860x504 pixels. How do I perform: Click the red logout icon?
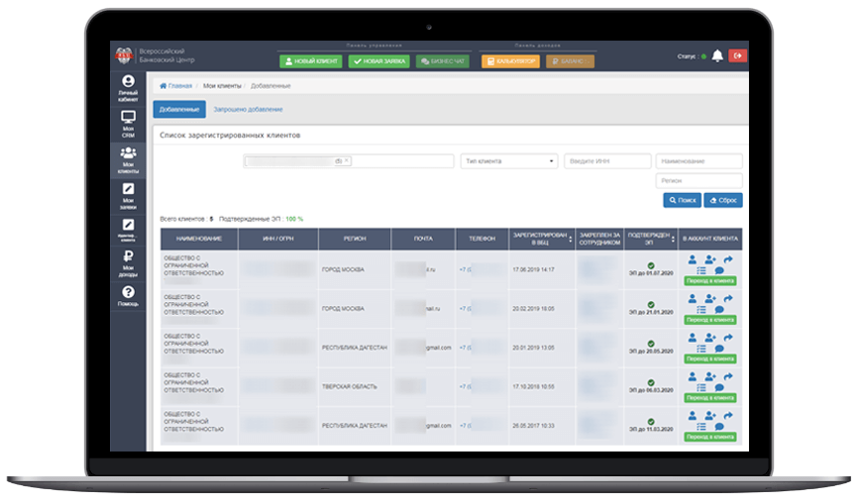(x=737, y=56)
